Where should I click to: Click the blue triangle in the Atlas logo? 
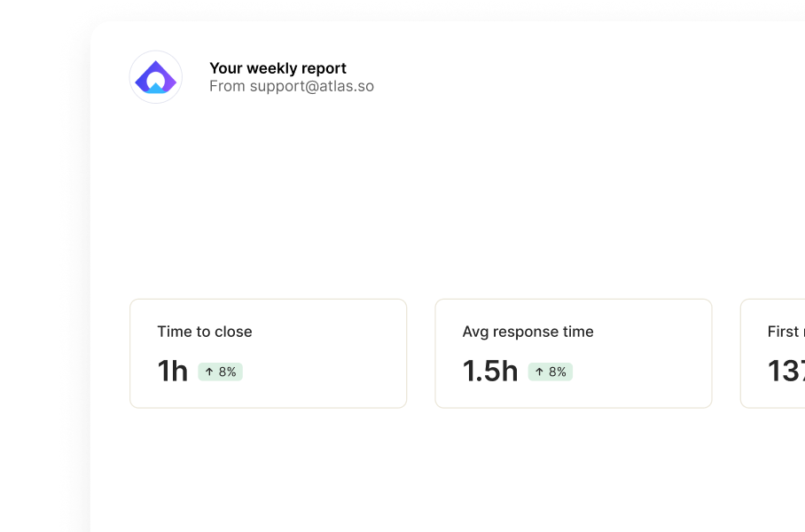155,89
